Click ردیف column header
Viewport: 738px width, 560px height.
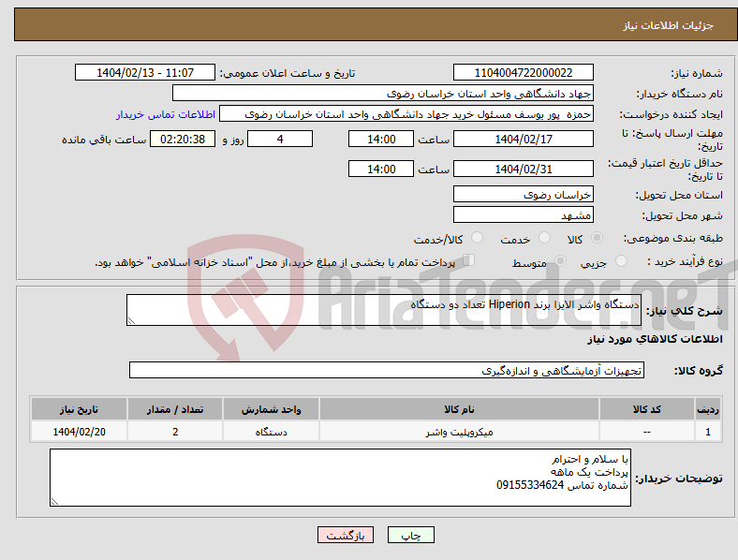point(708,409)
